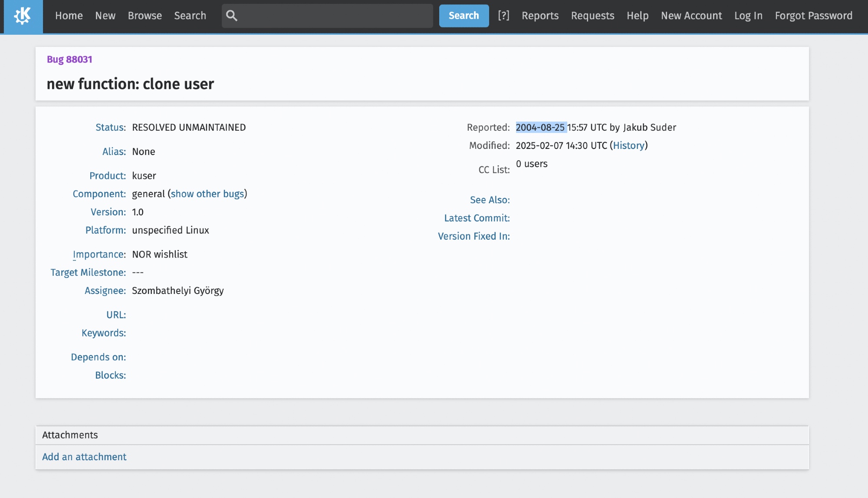The height and width of the screenshot is (498, 868).
Task: Open the Browse menu item
Action: pos(145,16)
